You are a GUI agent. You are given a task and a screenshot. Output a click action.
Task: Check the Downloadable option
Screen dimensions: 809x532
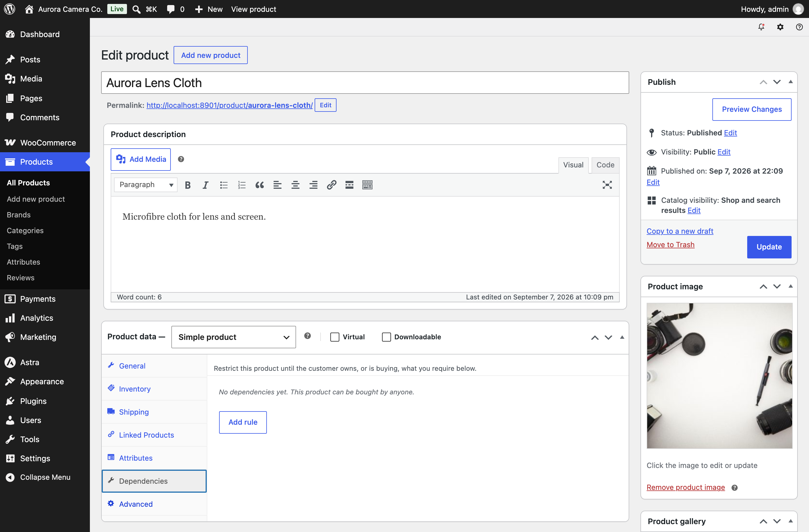click(387, 337)
